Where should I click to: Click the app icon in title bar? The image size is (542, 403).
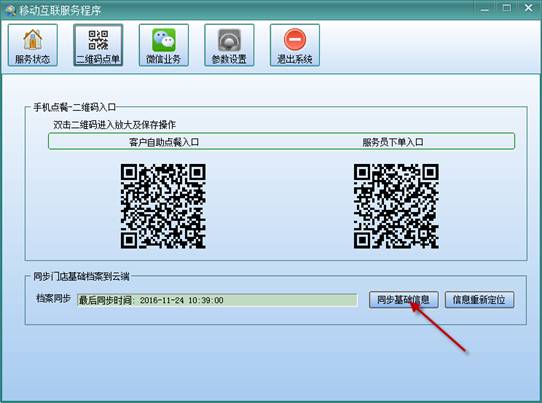pos(10,10)
